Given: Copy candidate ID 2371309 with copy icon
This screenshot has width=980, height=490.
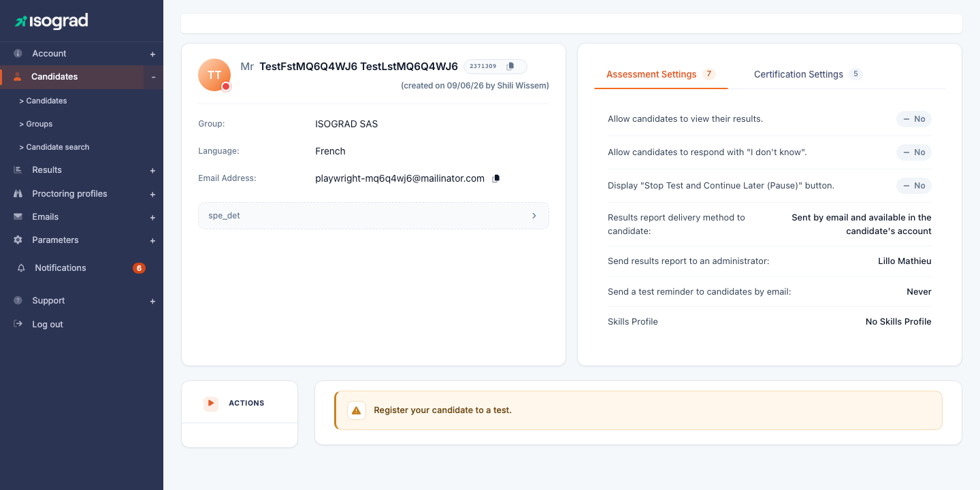Looking at the screenshot, I should (510, 66).
